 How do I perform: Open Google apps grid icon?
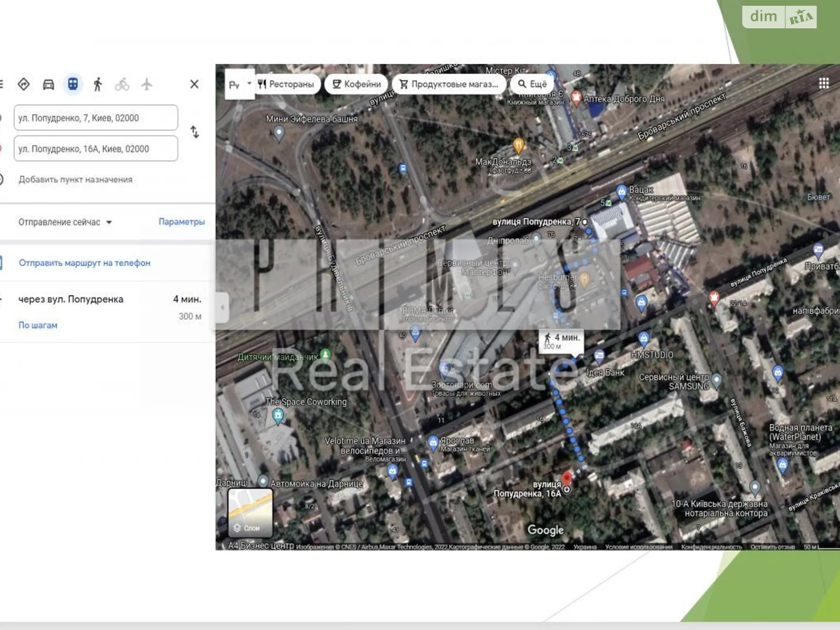[824, 83]
